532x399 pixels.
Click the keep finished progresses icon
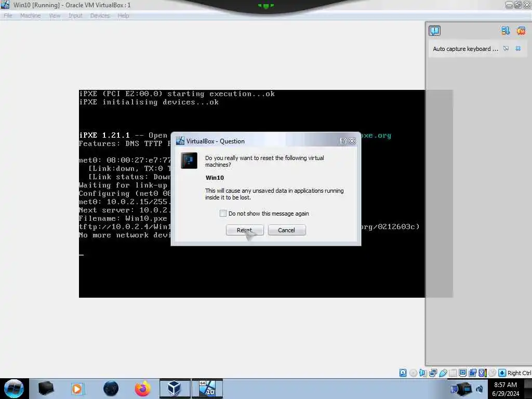(506, 31)
